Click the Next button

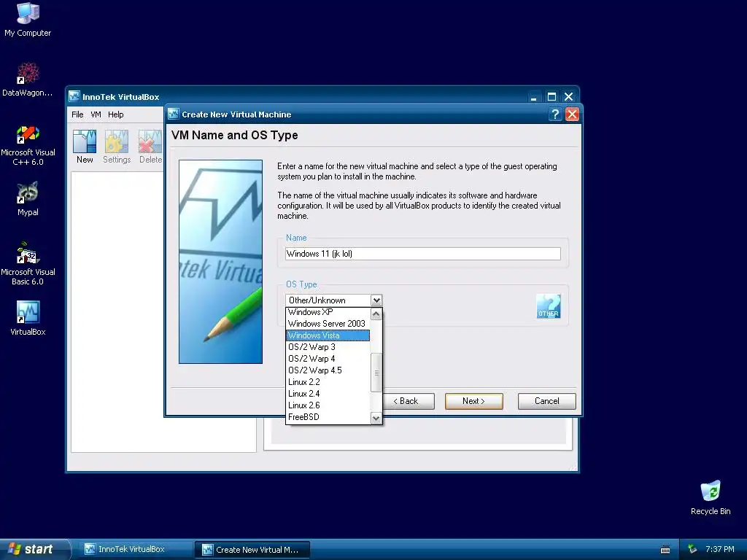coord(473,401)
